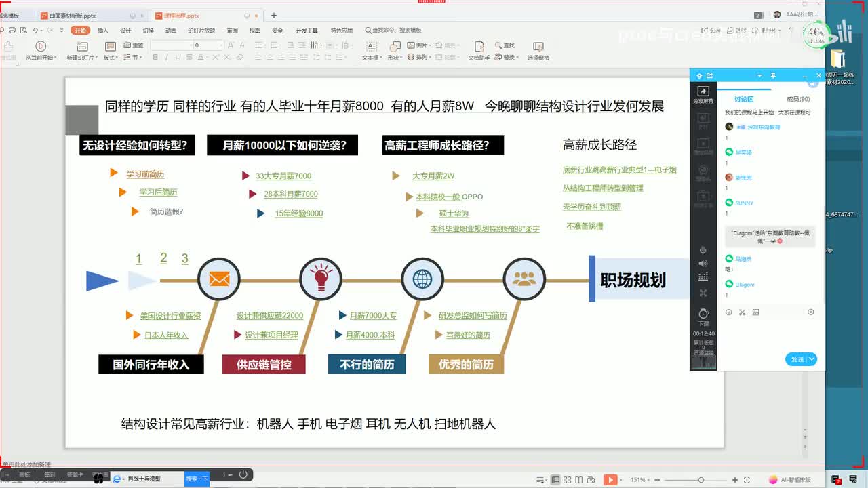
Task: Toggle bold formatting
Action: (155, 58)
